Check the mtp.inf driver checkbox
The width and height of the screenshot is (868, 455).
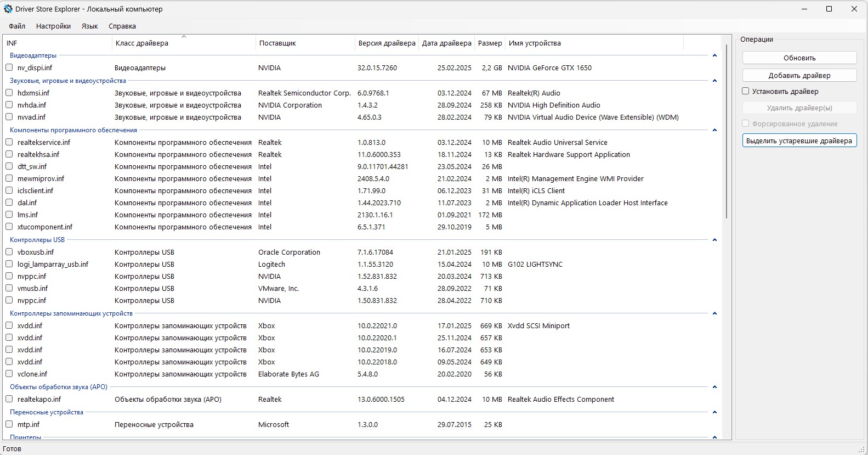click(9, 424)
